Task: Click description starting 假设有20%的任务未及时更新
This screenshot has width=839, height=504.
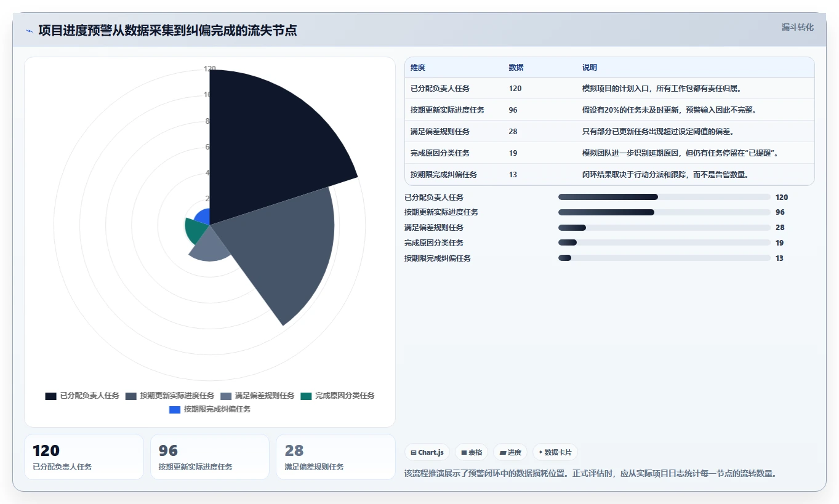Action: point(669,110)
